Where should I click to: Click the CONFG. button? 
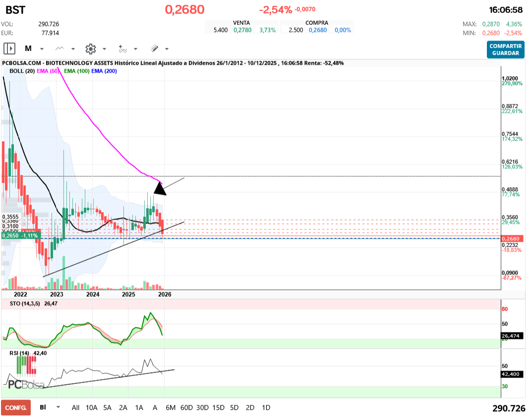coord(16,408)
